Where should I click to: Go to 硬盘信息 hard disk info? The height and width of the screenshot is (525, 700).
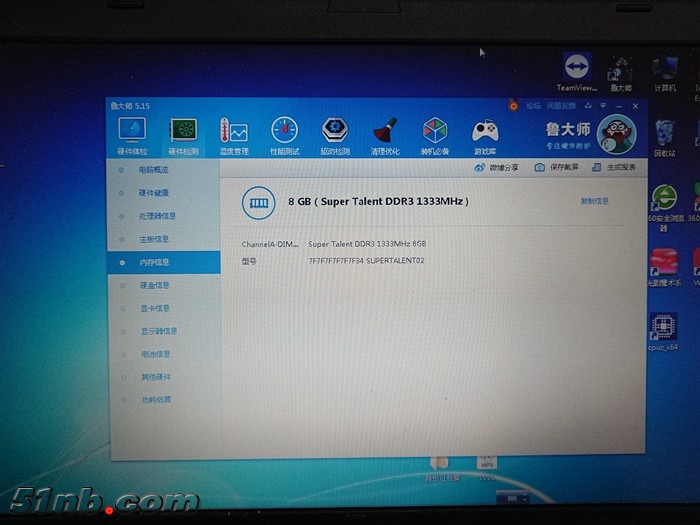click(x=154, y=285)
